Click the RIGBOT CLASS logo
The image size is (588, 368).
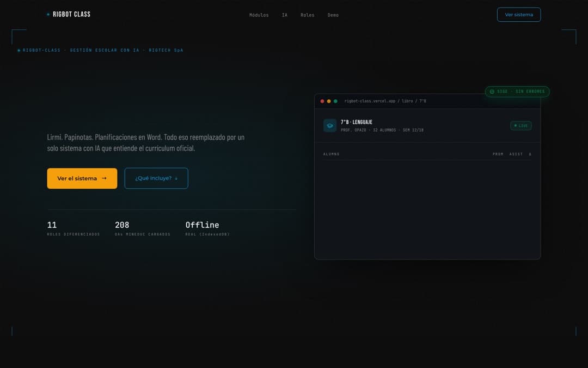69,14
